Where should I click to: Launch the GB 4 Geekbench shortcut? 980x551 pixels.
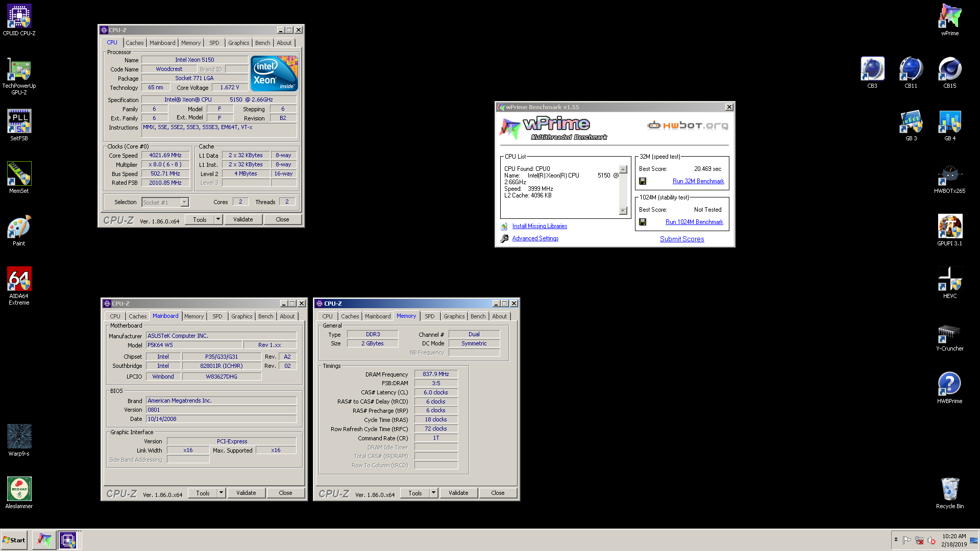(950, 125)
